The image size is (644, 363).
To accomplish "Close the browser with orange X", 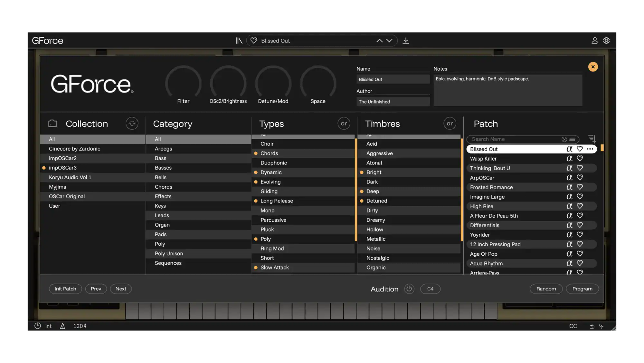I will click(593, 67).
